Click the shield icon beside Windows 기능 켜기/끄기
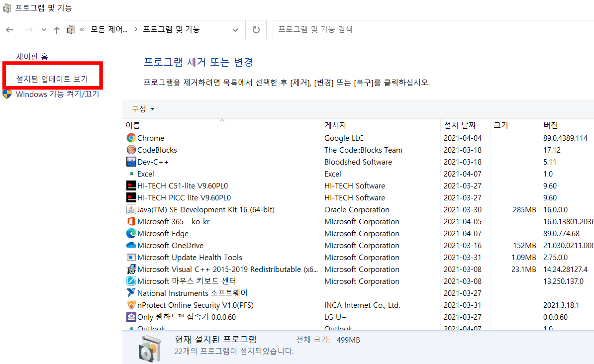 coord(7,94)
